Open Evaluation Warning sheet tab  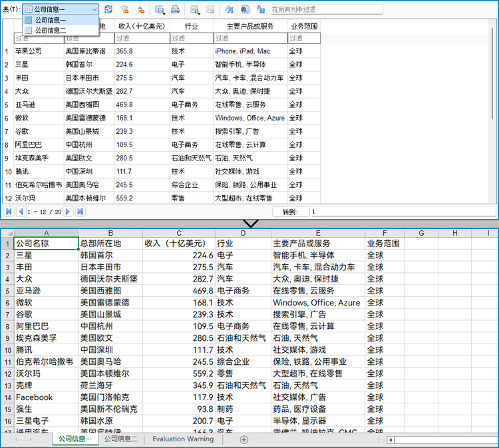[x=183, y=439]
